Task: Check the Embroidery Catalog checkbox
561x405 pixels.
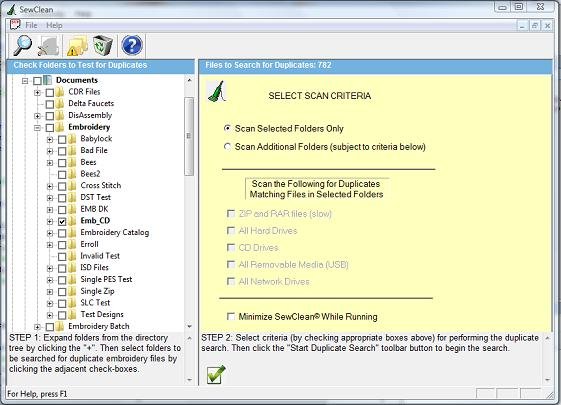Action: pos(62,233)
